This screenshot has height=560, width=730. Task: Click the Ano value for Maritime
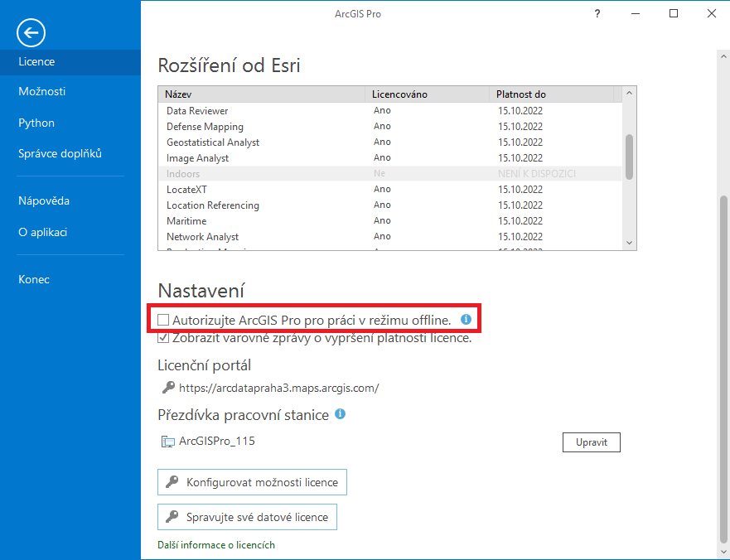click(382, 220)
